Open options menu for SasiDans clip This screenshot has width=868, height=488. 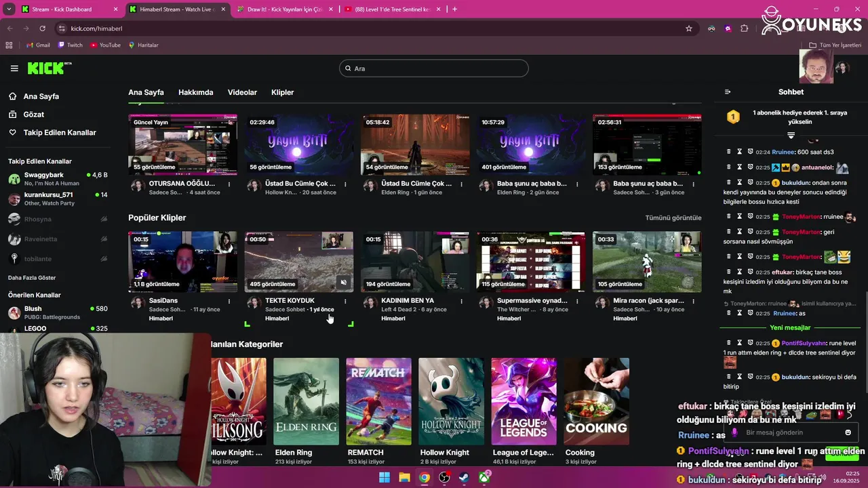229,302
